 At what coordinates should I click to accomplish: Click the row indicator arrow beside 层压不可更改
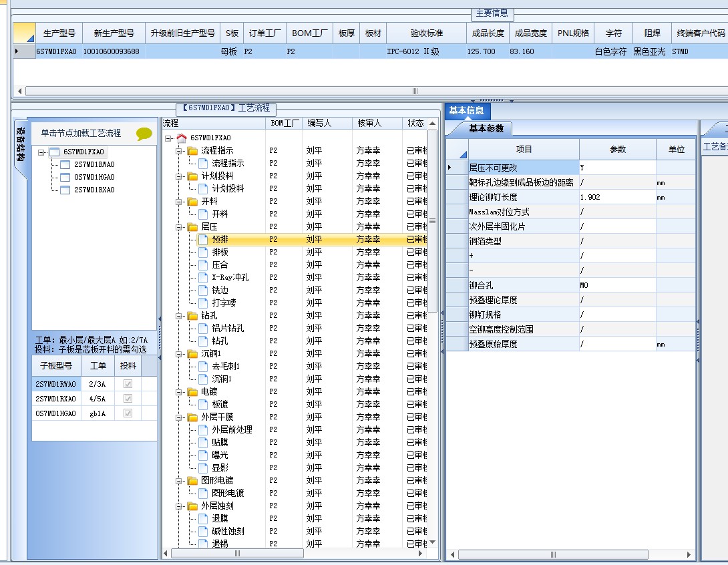tap(449, 168)
